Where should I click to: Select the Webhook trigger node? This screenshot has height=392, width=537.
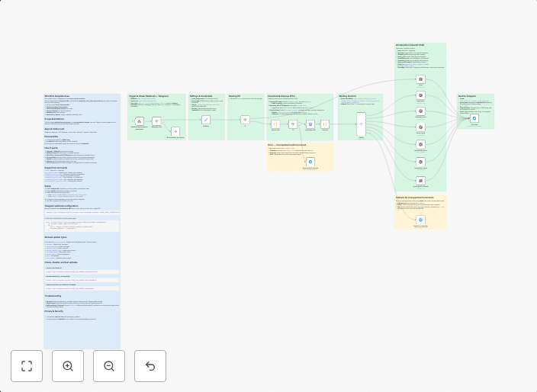tap(140, 121)
